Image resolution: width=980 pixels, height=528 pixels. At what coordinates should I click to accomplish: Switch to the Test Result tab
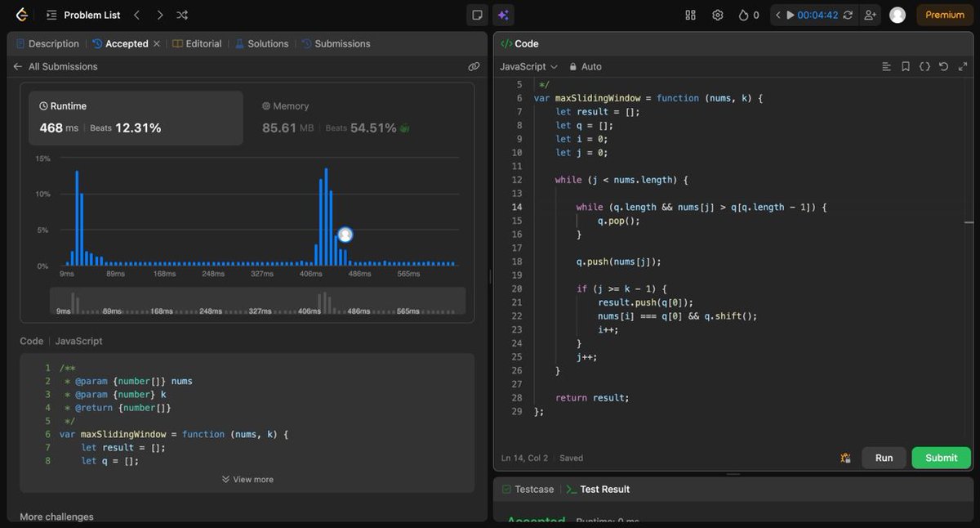click(598, 489)
